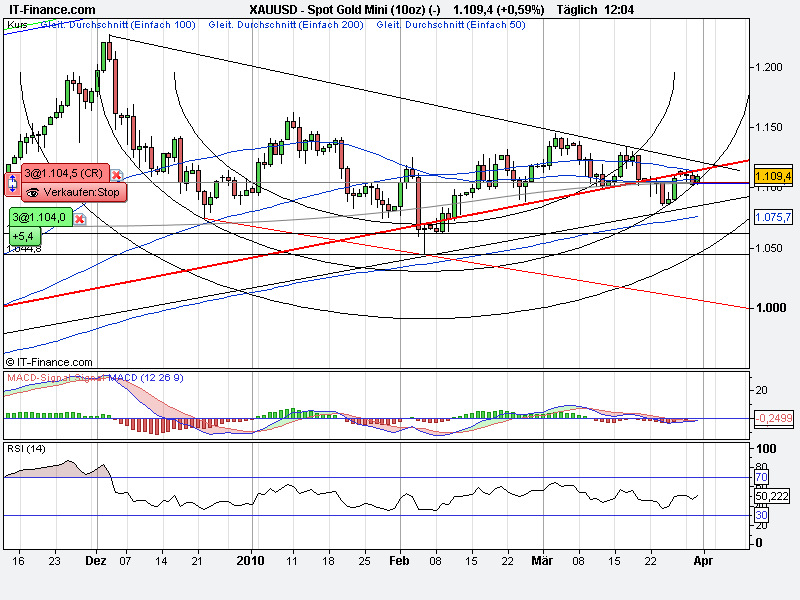800x600 pixels.
Task: Select the green 3@1.104,0 position label
Action: click(41, 217)
